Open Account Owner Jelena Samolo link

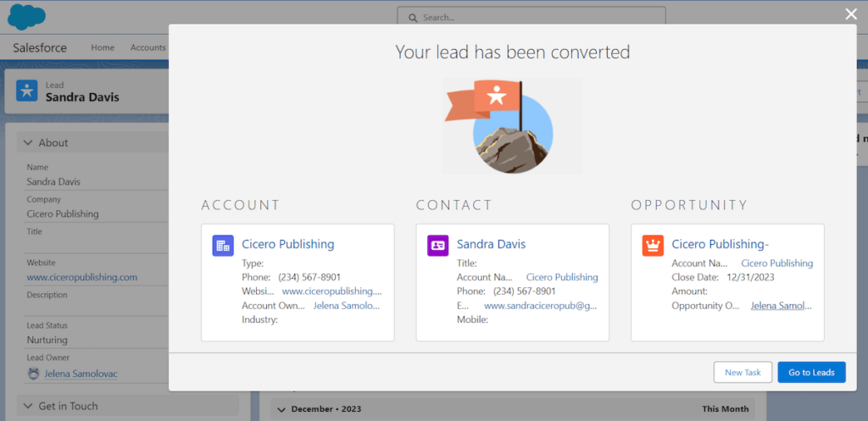[347, 306]
